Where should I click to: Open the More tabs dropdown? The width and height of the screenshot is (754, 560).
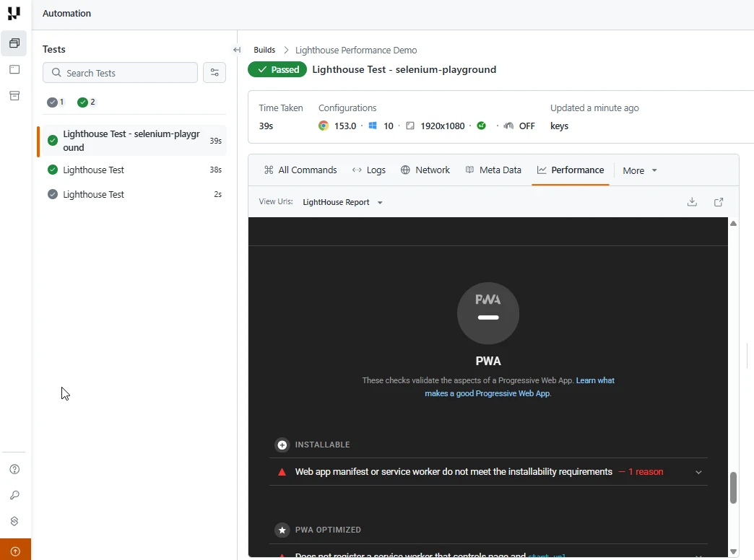(x=640, y=170)
